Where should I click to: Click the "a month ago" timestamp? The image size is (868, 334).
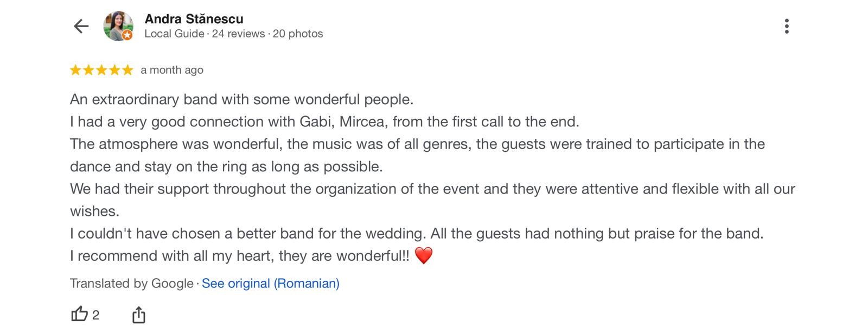click(x=172, y=70)
